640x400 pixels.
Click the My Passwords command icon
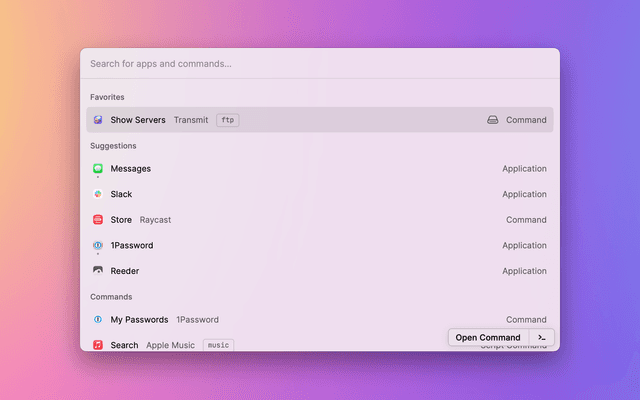98,320
